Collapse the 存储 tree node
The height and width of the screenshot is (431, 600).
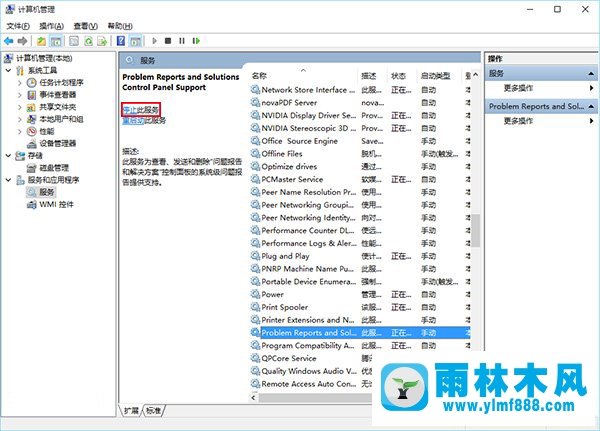pyautogui.click(x=8, y=155)
